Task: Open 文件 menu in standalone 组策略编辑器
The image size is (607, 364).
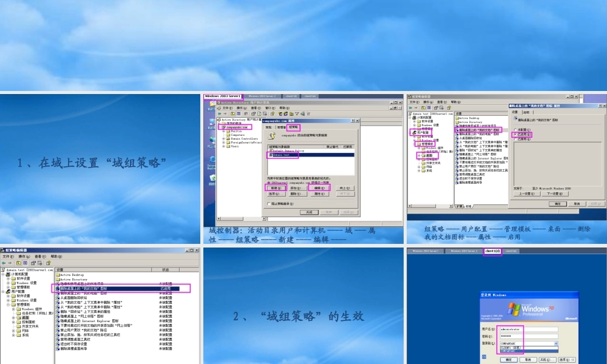Action: click(8, 257)
